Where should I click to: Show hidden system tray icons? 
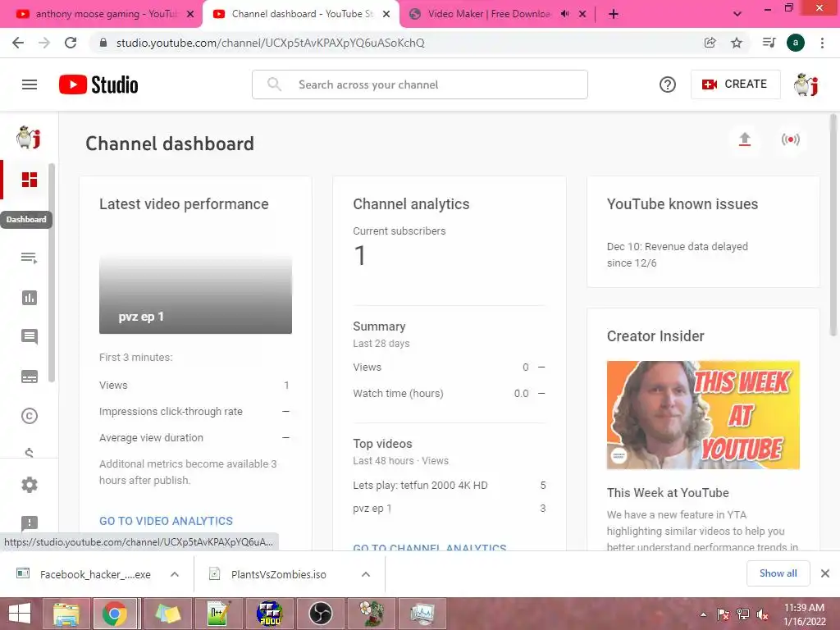coord(703,614)
